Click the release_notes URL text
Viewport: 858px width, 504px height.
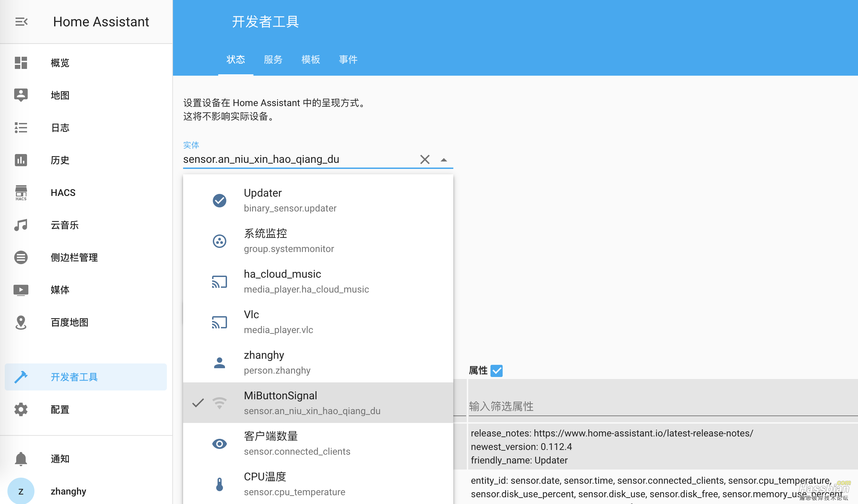point(612,433)
